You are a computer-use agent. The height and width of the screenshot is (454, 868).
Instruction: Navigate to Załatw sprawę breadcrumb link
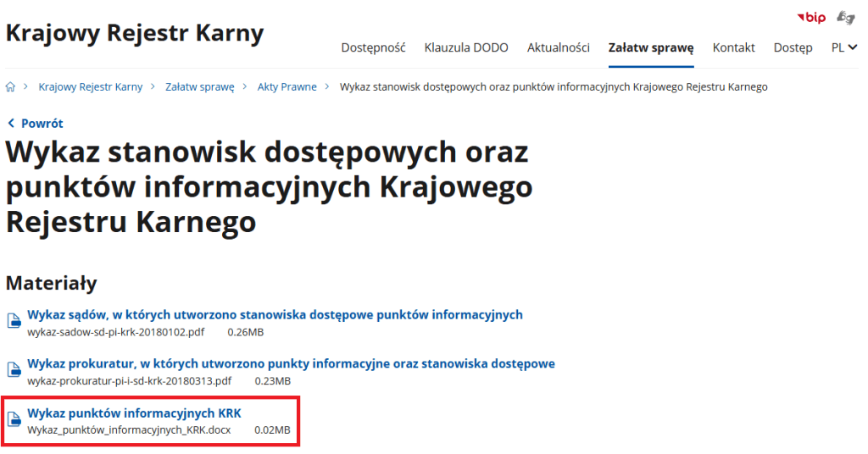pos(199,87)
